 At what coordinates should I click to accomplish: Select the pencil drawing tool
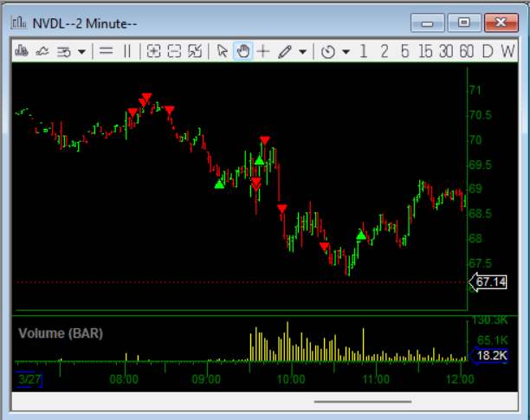pos(285,52)
